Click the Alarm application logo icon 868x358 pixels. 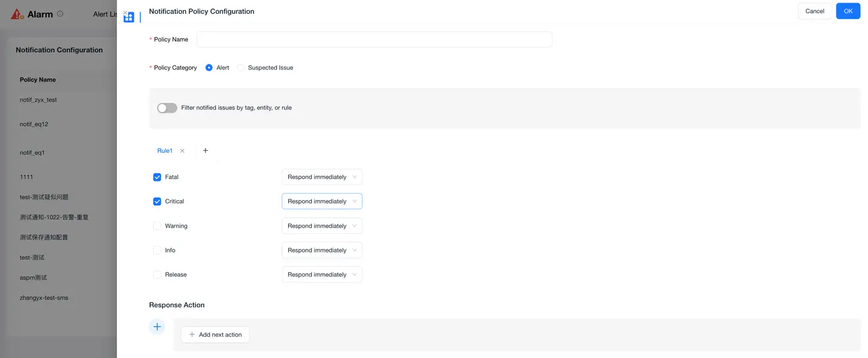(x=16, y=13)
